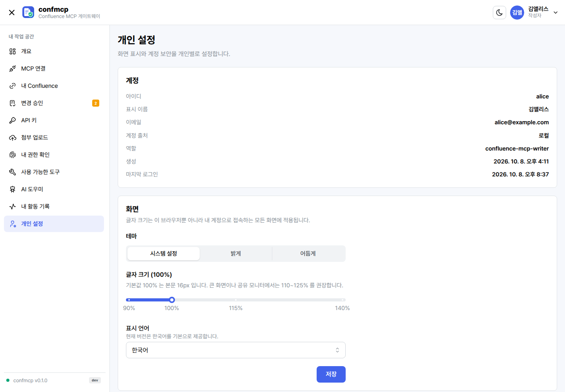View 내 활동 기록
The width and height of the screenshot is (565, 392).
point(54,207)
